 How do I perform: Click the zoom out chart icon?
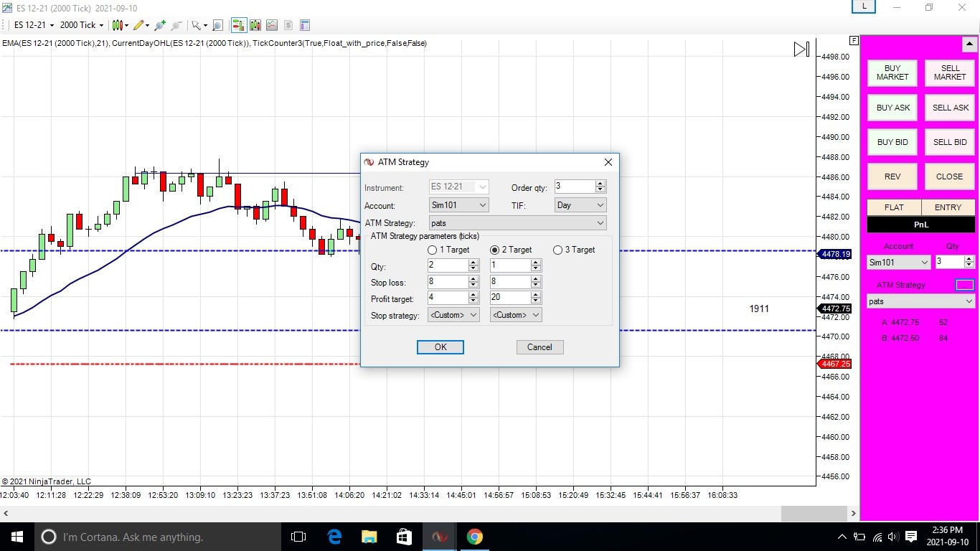pyautogui.click(x=176, y=25)
